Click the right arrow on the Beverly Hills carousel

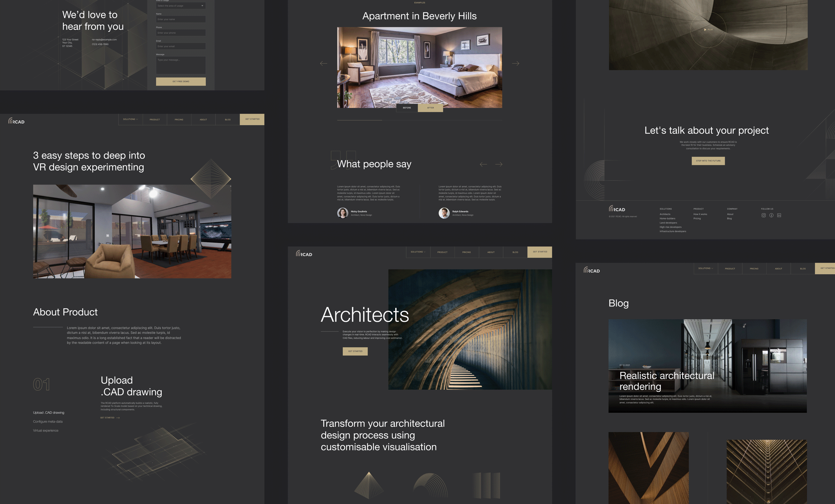coord(516,63)
